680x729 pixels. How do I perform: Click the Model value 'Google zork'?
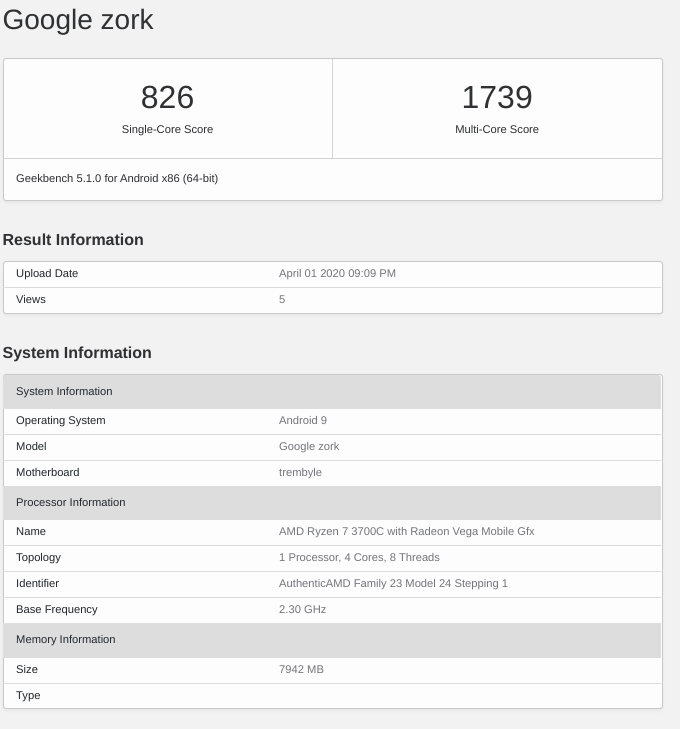pos(309,446)
